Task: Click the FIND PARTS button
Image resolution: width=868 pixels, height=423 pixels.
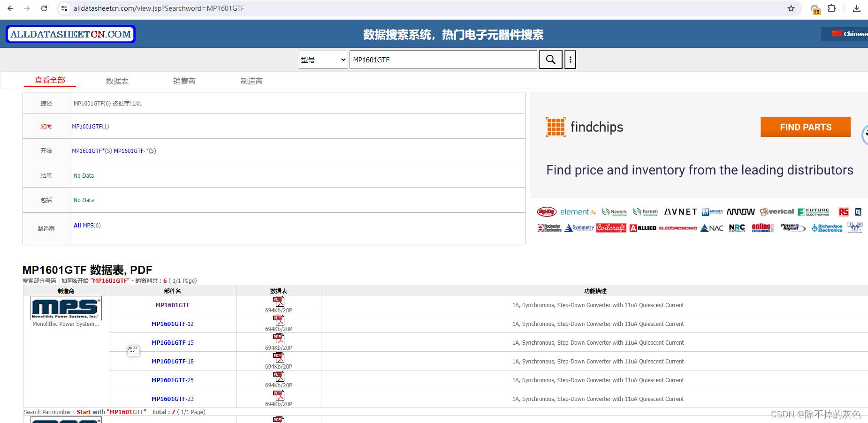Action: coord(806,127)
